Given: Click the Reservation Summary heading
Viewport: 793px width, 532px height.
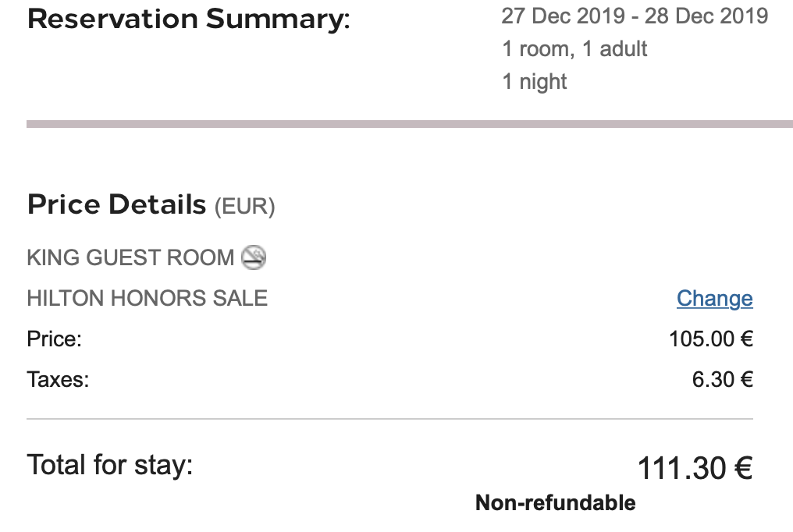Looking at the screenshot, I should 189,20.
